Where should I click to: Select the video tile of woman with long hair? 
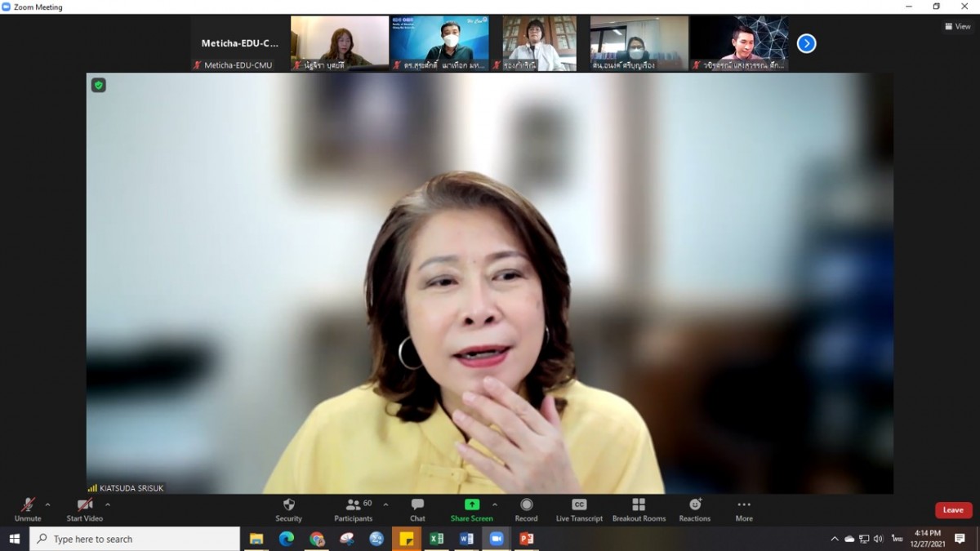340,43
